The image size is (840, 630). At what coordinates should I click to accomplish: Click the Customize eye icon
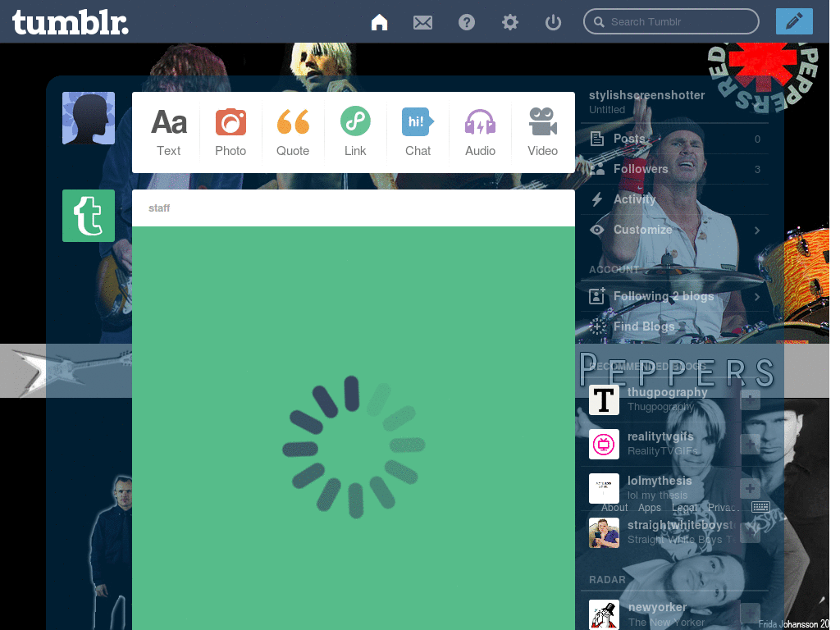point(597,230)
